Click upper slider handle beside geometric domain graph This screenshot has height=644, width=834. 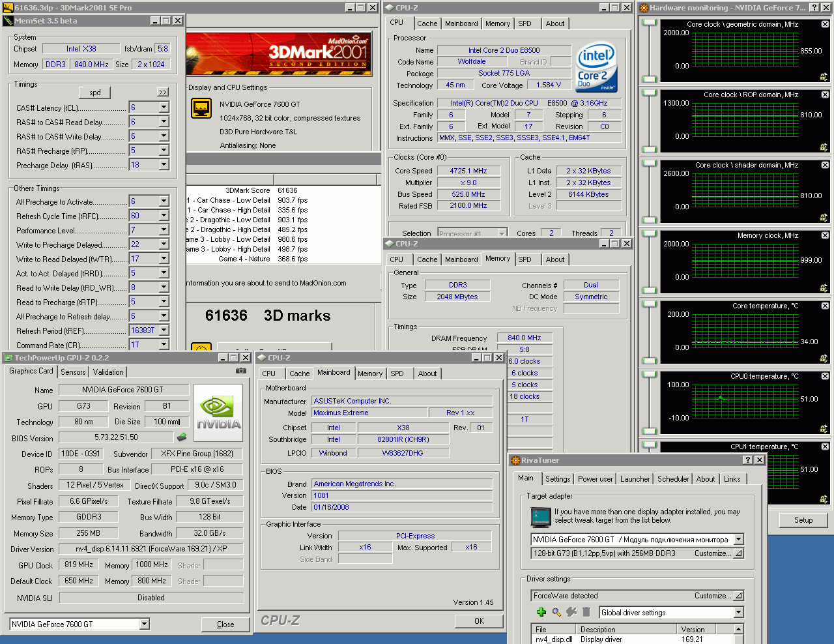pyautogui.click(x=649, y=22)
